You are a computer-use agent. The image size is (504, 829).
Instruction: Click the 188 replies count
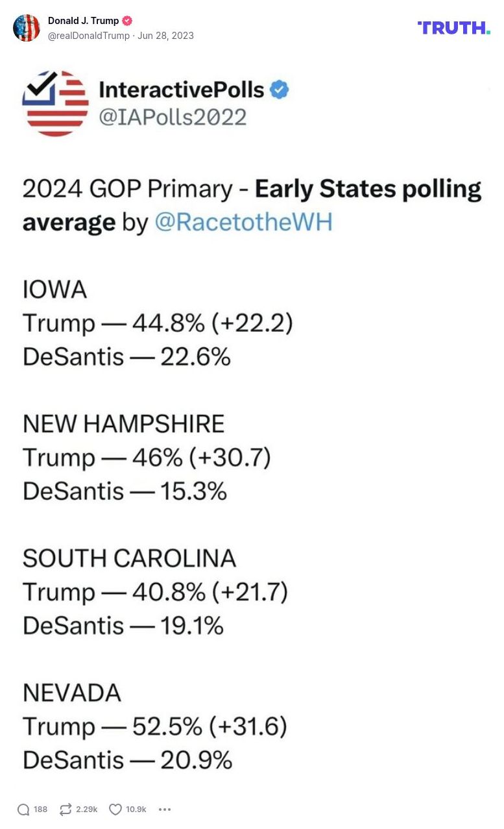(x=40, y=810)
